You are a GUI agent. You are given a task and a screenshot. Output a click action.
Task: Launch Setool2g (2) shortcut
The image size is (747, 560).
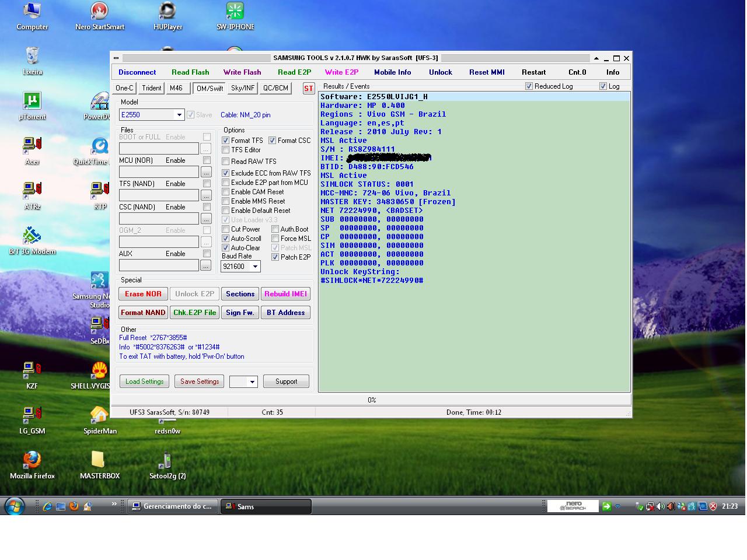pos(167,465)
